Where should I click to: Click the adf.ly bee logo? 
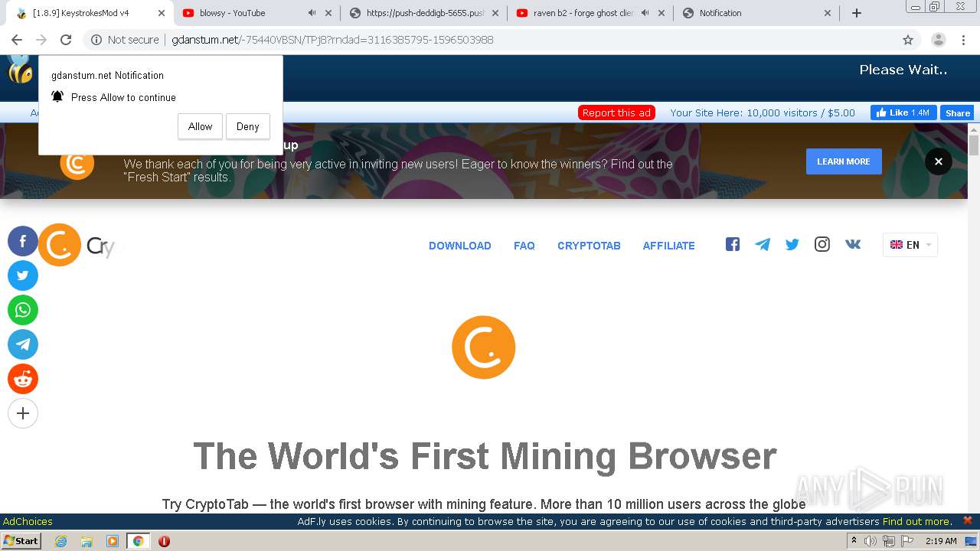(x=19, y=70)
